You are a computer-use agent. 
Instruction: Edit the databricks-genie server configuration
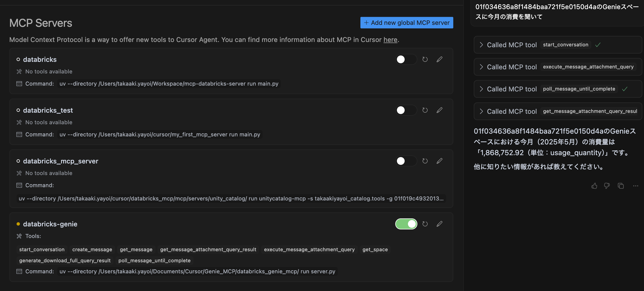439,224
